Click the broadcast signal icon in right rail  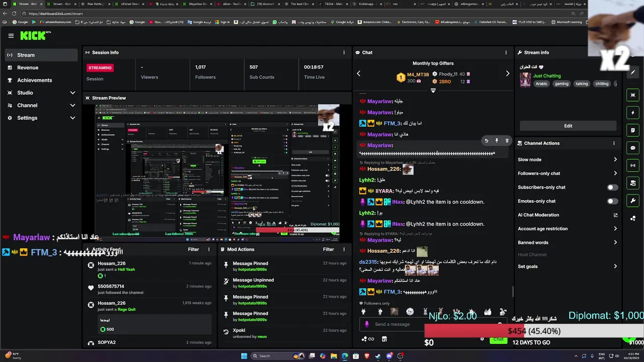pyautogui.click(x=633, y=165)
